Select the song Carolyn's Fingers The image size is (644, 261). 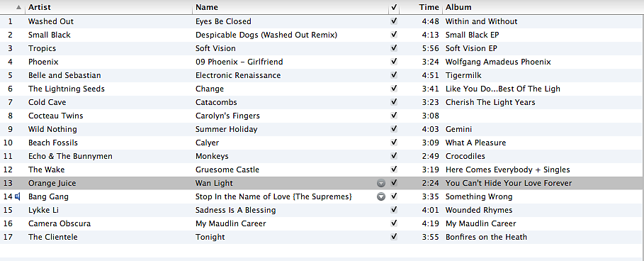[227, 116]
